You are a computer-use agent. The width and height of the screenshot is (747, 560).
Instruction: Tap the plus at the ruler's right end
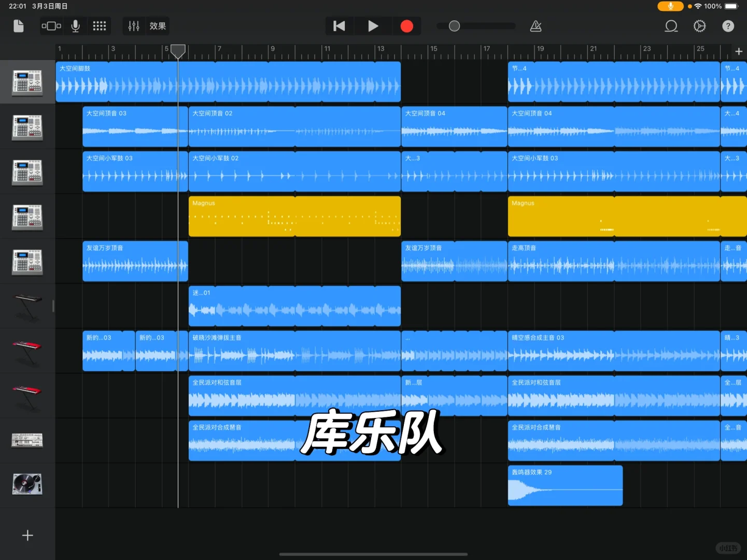point(738,51)
